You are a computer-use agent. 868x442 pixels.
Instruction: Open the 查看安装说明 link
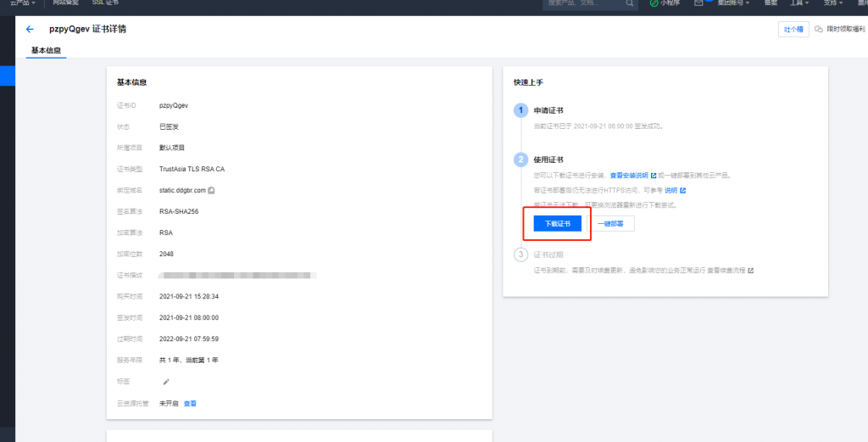629,176
